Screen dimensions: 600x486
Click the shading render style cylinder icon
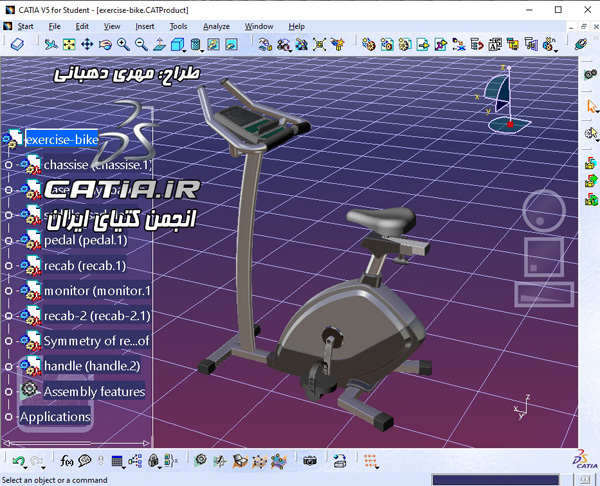pyautogui.click(x=195, y=44)
